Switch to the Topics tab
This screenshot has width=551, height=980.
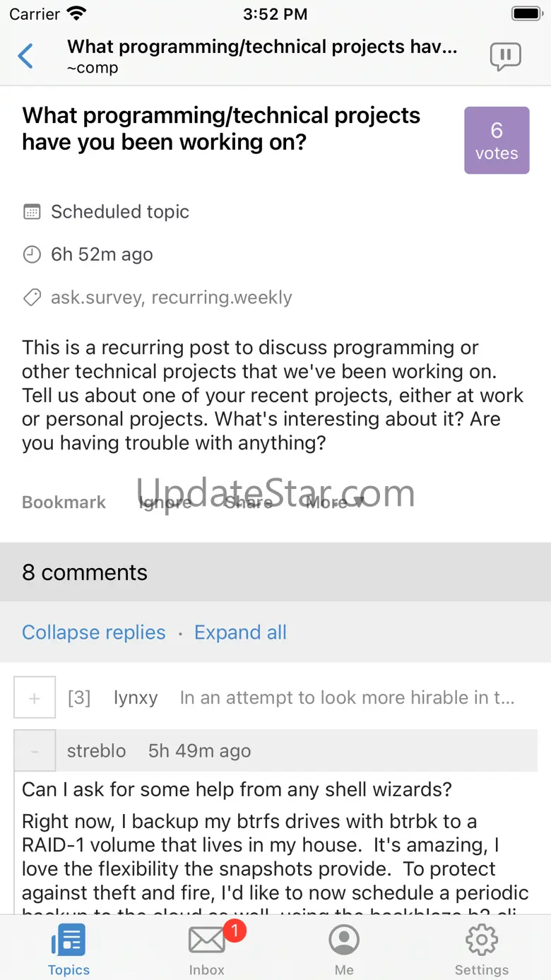(69, 948)
